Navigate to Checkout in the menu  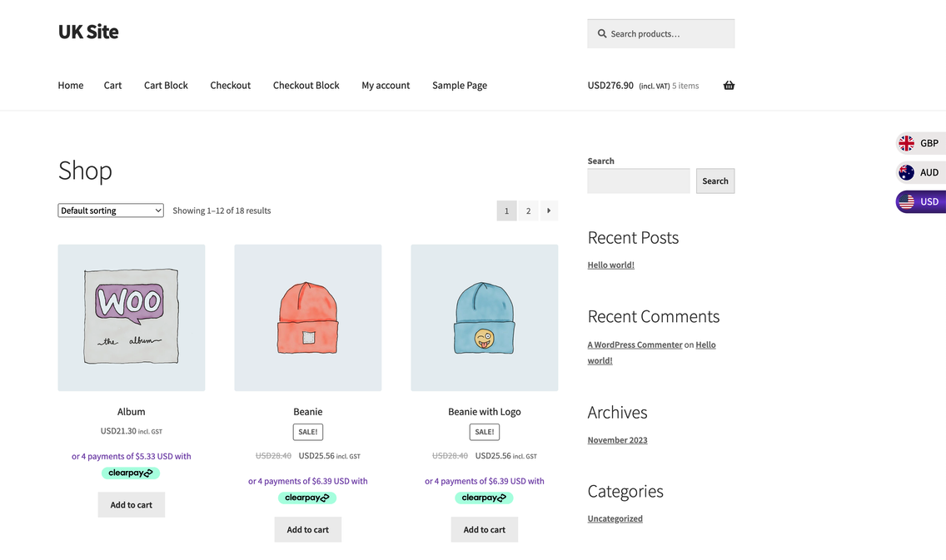[230, 86]
